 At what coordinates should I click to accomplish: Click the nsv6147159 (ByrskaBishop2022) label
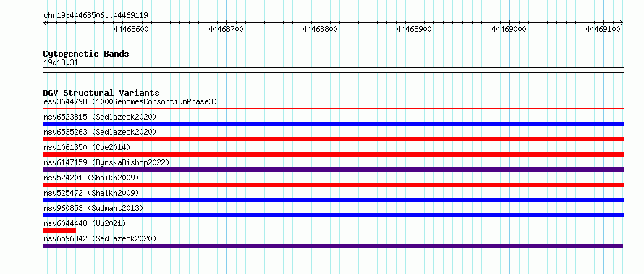(106, 162)
